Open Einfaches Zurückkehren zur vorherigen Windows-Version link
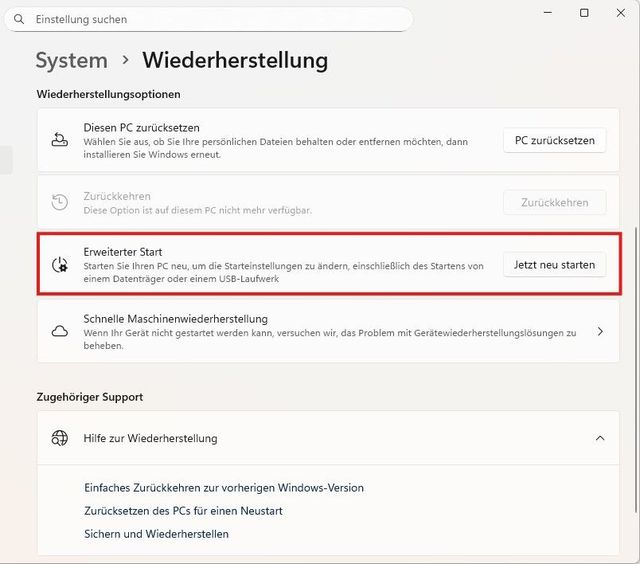This screenshot has height=564, width=640. pos(224,488)
